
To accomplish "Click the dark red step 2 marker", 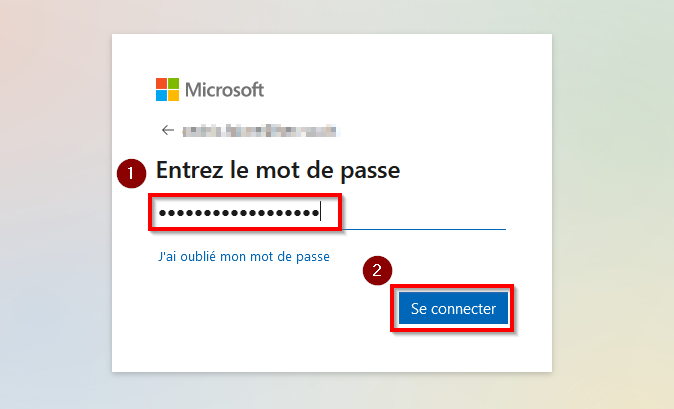I will (x=377, y=271).
